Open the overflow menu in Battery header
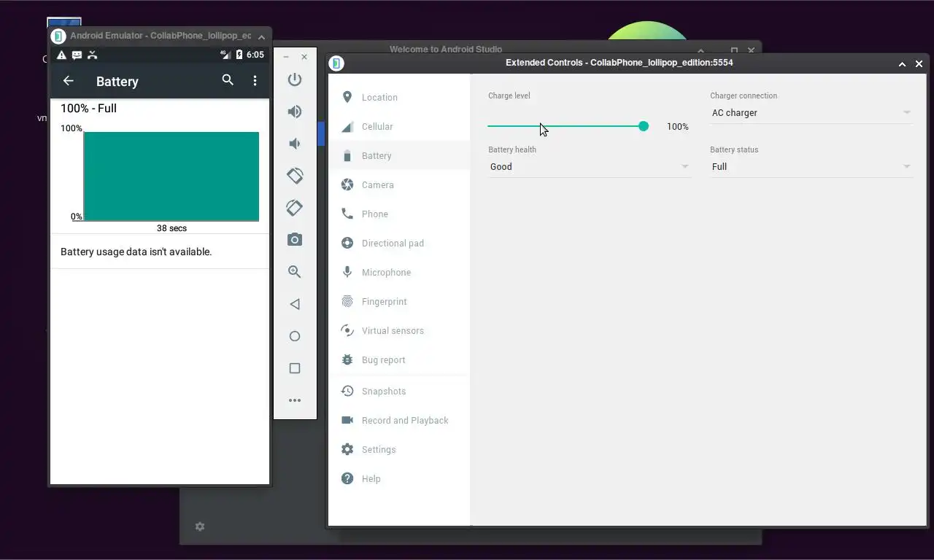 (x=255, y=81)
